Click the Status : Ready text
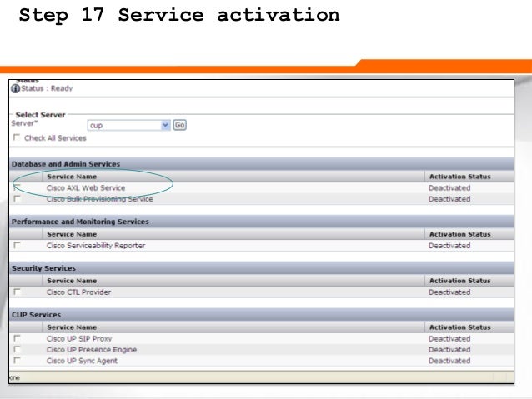 (x=47, y=88)
